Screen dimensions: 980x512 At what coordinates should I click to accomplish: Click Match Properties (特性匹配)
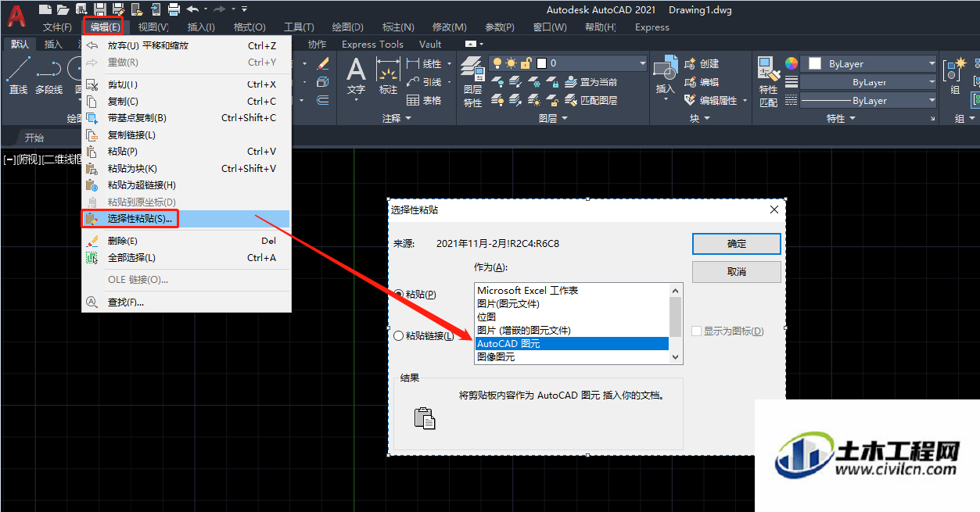(x=769, y=82)
